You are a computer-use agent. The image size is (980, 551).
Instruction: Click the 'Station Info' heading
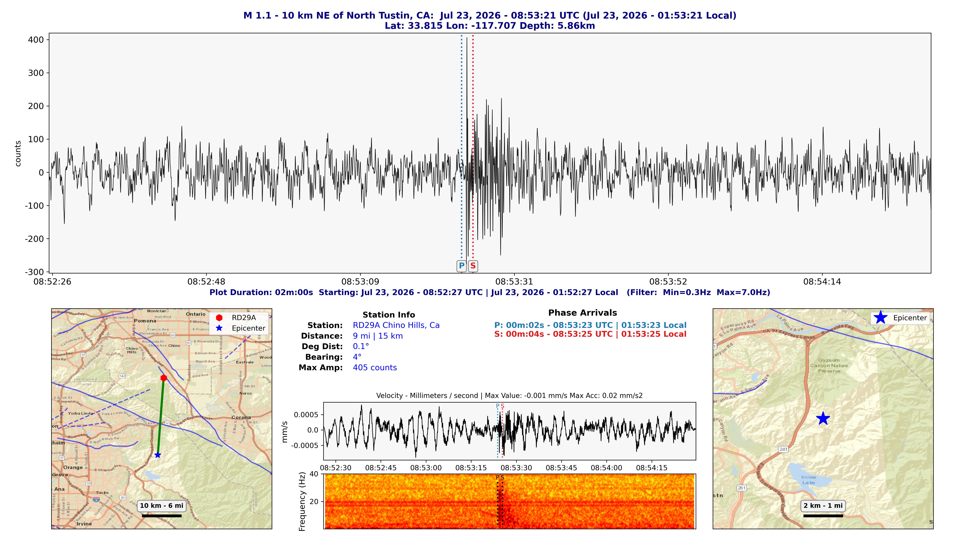click(x=388, y=315)
